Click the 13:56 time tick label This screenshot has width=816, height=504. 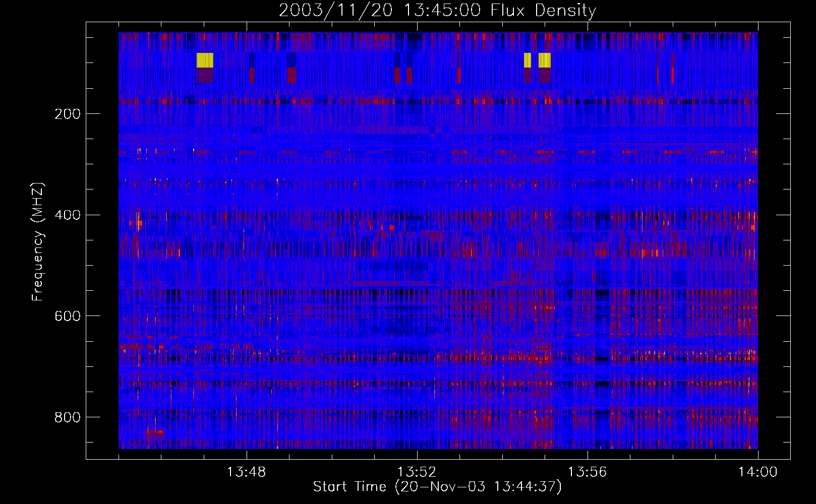[587, 472]
